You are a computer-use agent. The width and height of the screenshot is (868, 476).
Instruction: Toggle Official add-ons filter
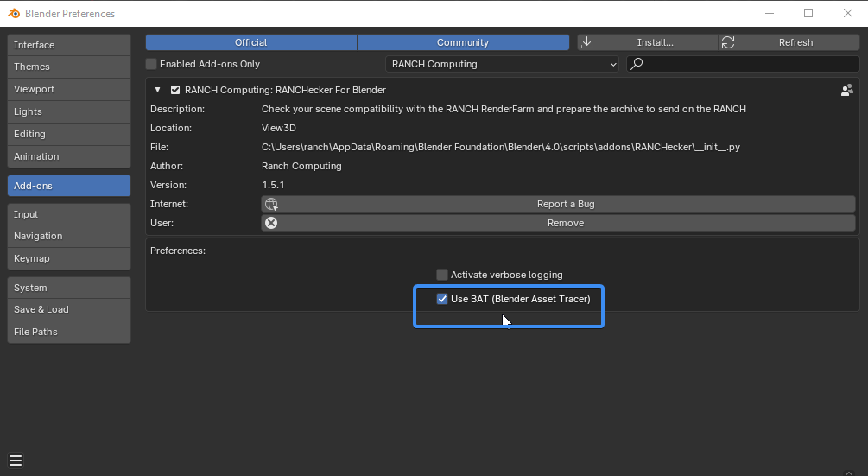point(251,42)
